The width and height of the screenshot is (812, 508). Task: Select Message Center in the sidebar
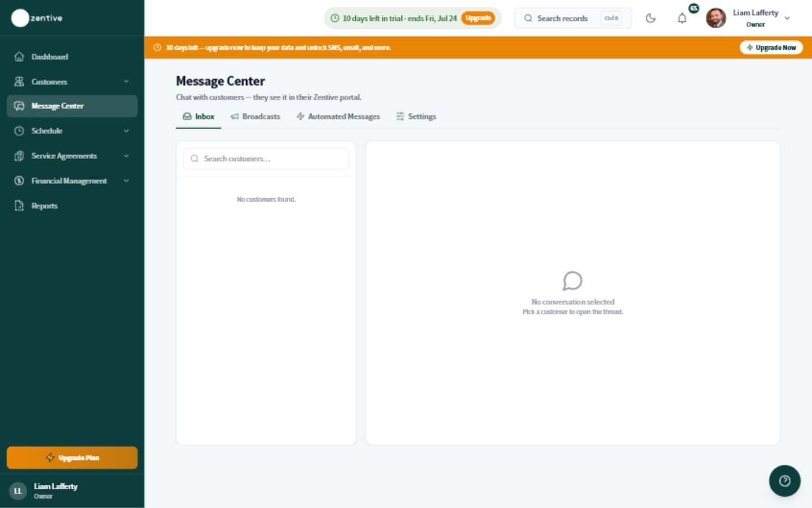pyautogui.click(x=72, y=106)
